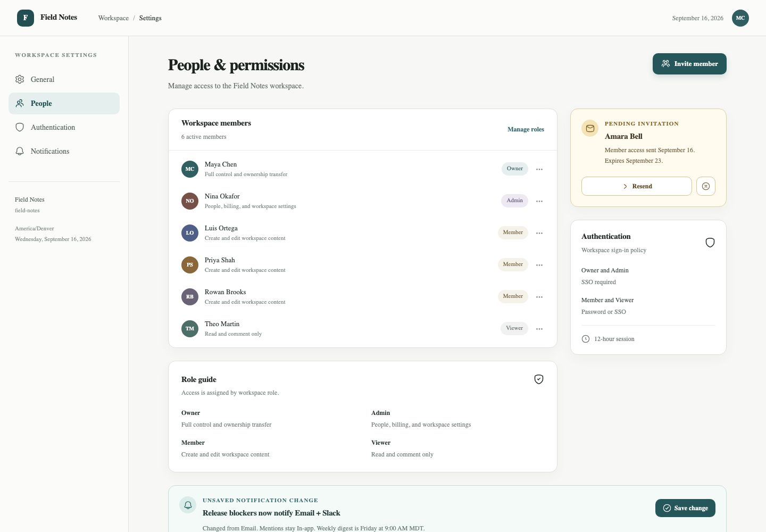Click the Owner role badge for Maya Chen
Screen dimensions: 766x532
point(515,169)
